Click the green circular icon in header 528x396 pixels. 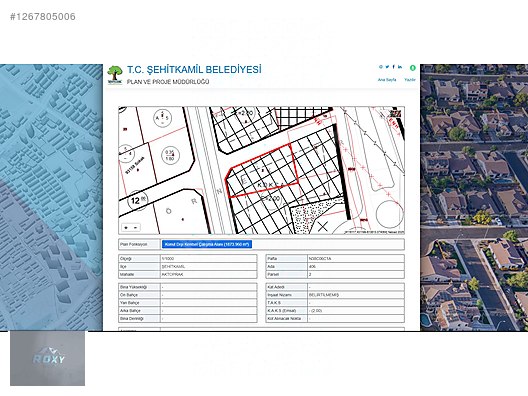(412, 68)
